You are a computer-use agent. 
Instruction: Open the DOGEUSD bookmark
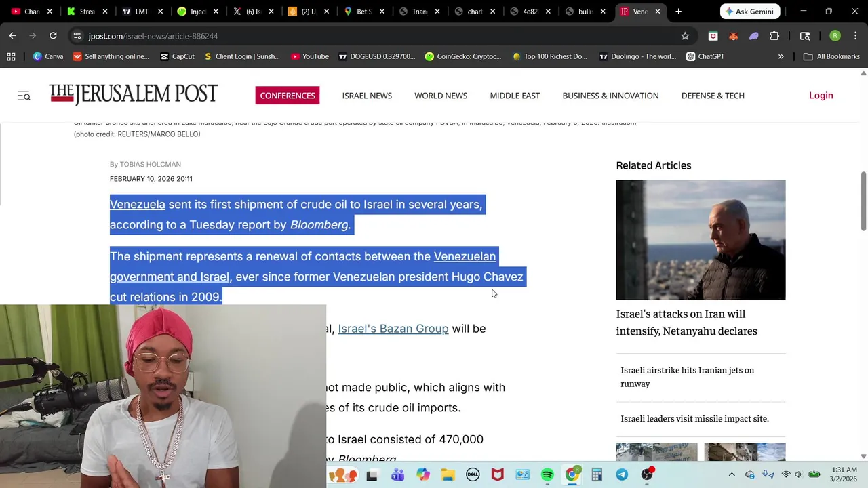(x=376, y=56)
